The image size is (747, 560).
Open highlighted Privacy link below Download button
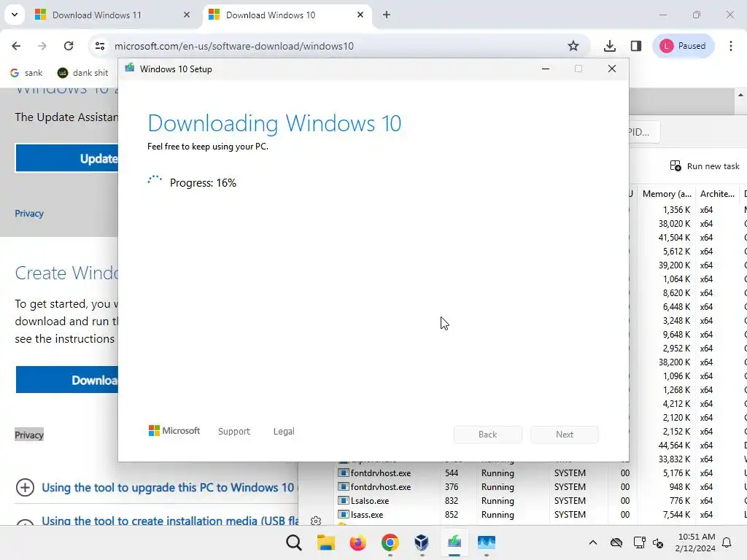[x=29, y=435]
